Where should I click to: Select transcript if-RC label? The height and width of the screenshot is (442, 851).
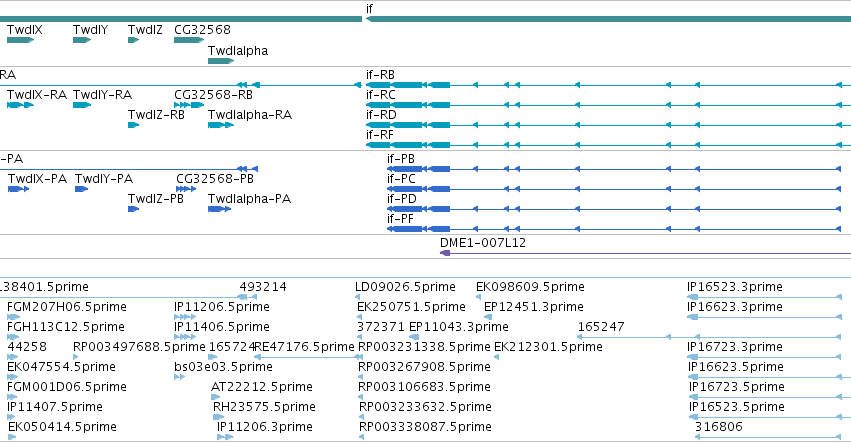click(380, 95)
